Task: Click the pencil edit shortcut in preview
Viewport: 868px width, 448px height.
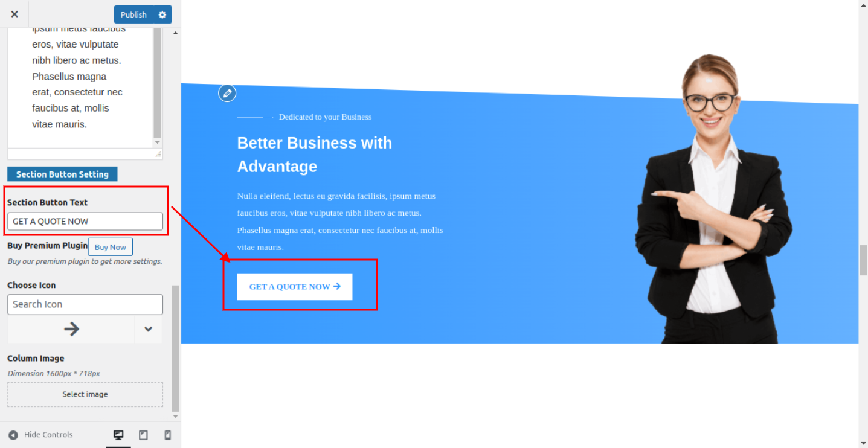Action: tap(227, 93)
